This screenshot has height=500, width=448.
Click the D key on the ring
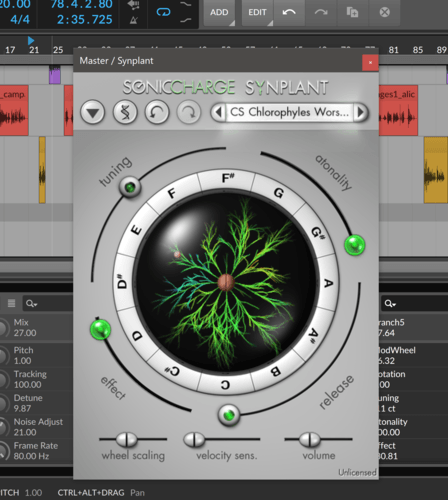point(137,335)
